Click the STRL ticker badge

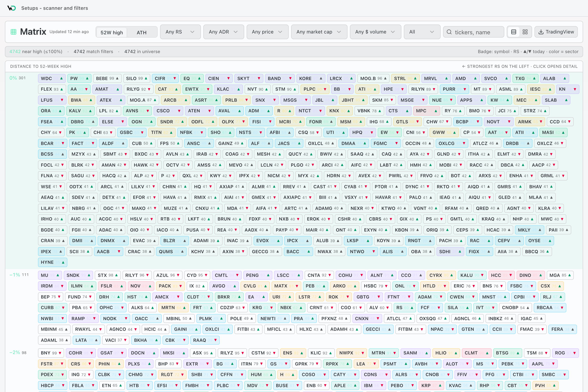tap(405, 78)
